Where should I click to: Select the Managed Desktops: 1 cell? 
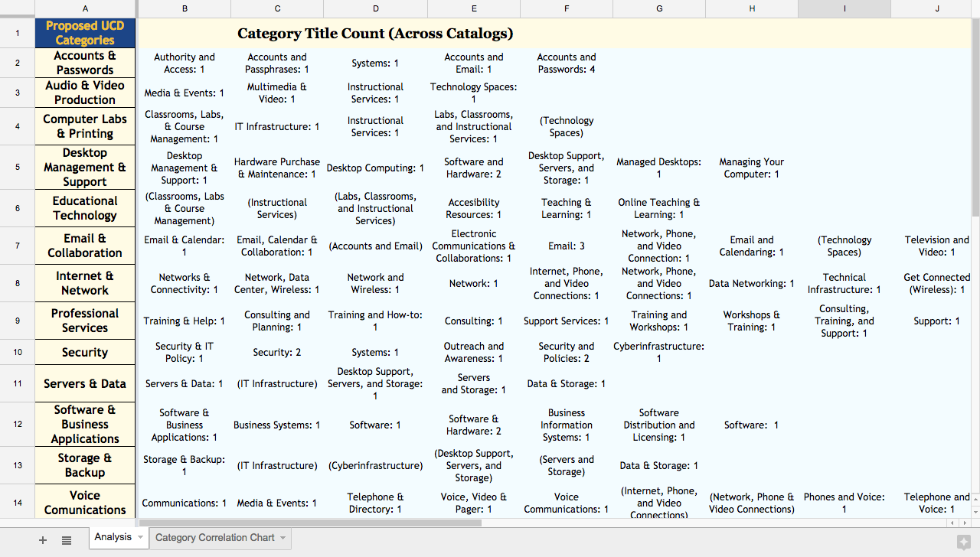[x=659, y=168]
